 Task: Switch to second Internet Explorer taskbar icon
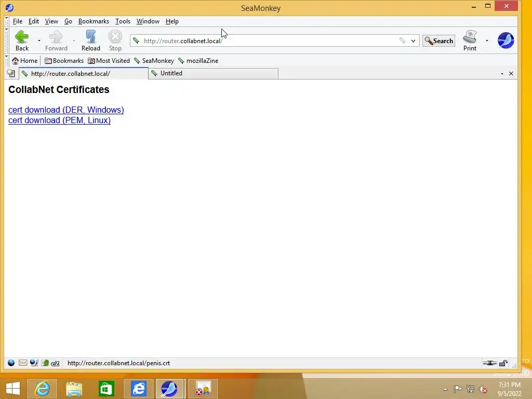point(138,389)
